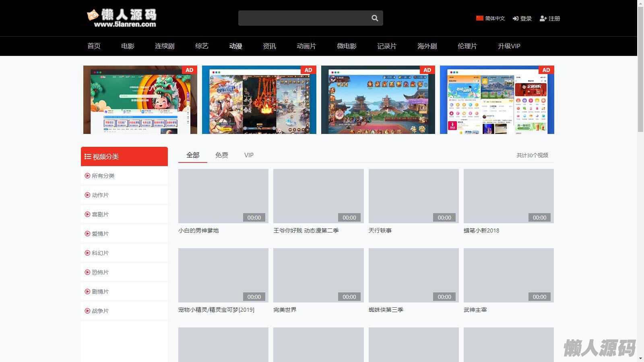Open the 喜剧片 category link
644x362 pixels.
[100, 214]
